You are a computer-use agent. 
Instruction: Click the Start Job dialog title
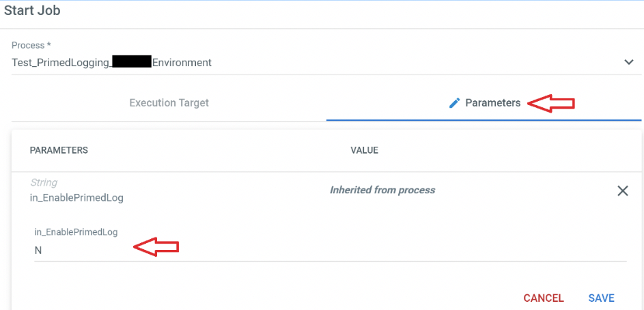tap(32, 11)
